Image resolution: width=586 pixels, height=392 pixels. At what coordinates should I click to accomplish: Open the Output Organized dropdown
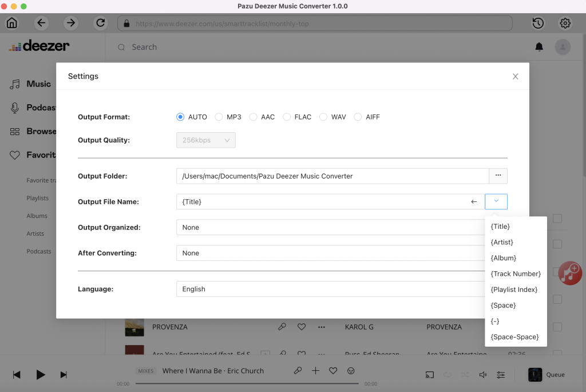[330, 227]
